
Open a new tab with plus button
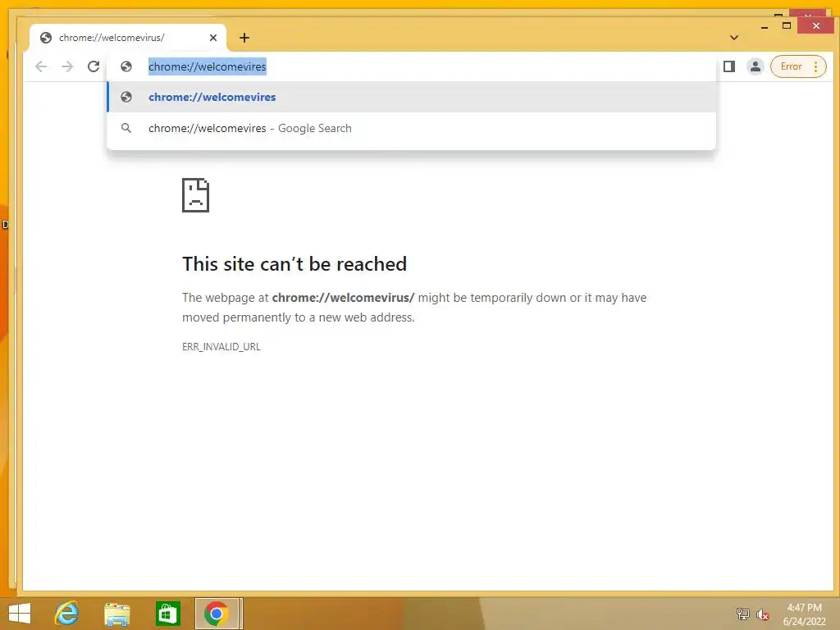click(x=244, y=38)
